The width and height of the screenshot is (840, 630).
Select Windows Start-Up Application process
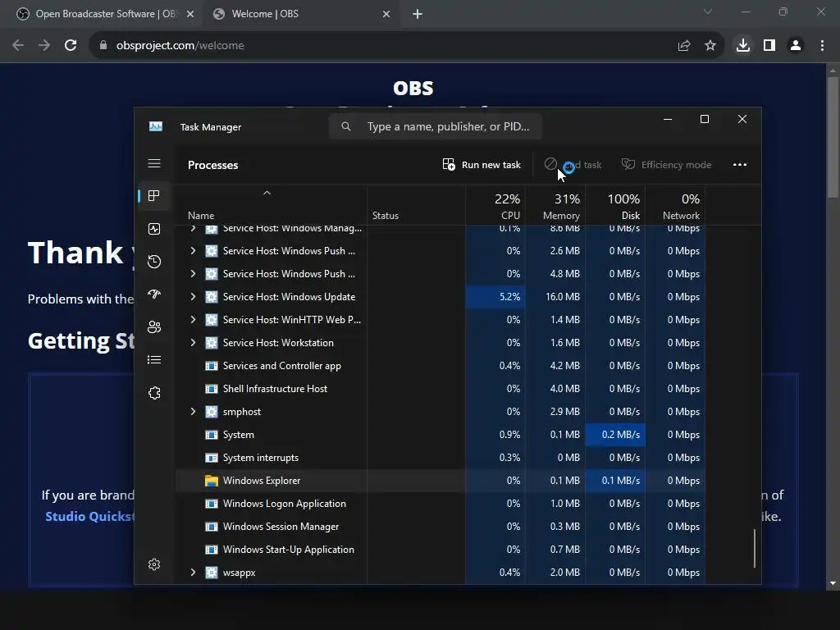[x=441, y=550]
